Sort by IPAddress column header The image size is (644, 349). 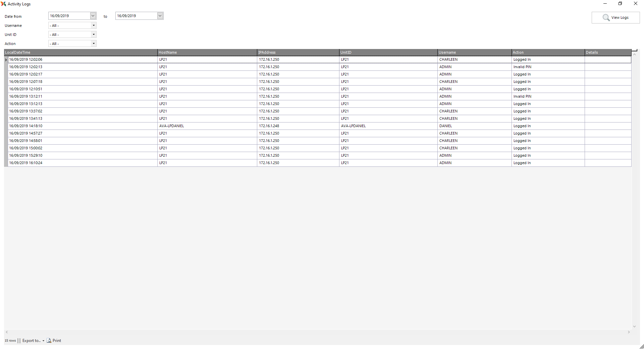click(298, 52)
